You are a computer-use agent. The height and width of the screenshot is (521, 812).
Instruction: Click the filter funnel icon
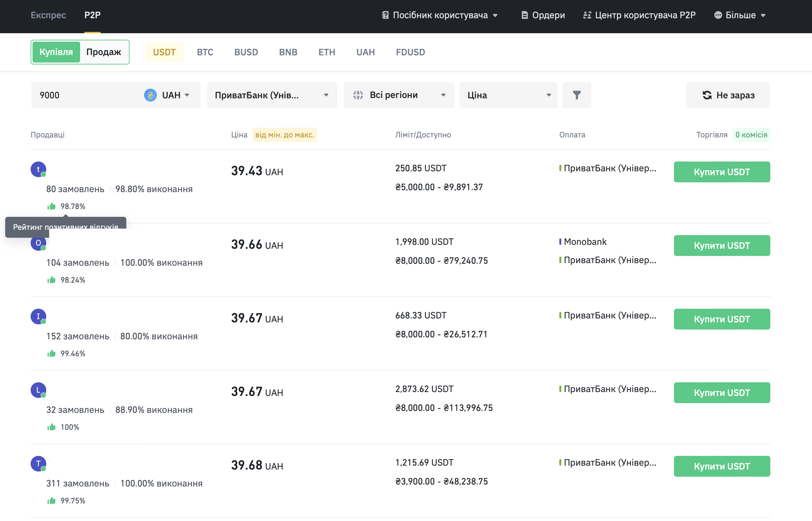(x=577, y=95)
